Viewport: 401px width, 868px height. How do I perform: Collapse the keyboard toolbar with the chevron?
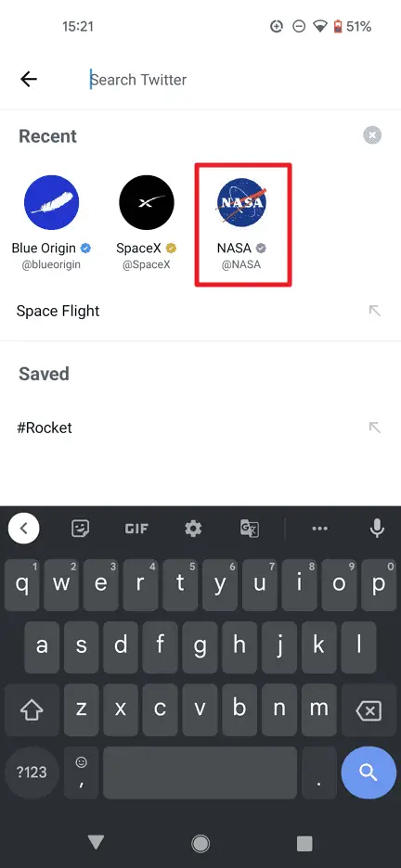pyautogui.click(x=24, y=529)
